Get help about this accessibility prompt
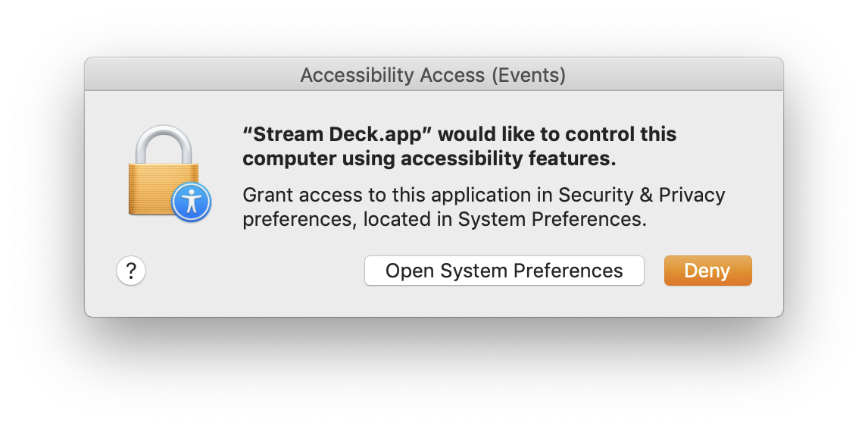868x429 pixels. pyautogui.click(x=131, y=271)
